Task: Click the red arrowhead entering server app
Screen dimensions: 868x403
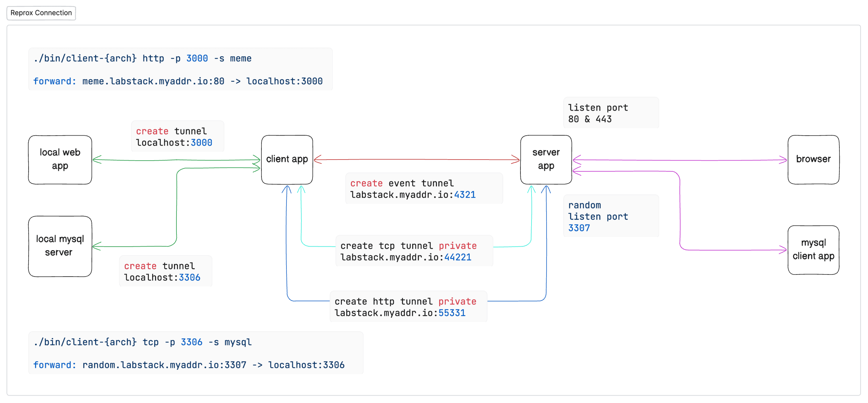Action: (x=515, y=160)
